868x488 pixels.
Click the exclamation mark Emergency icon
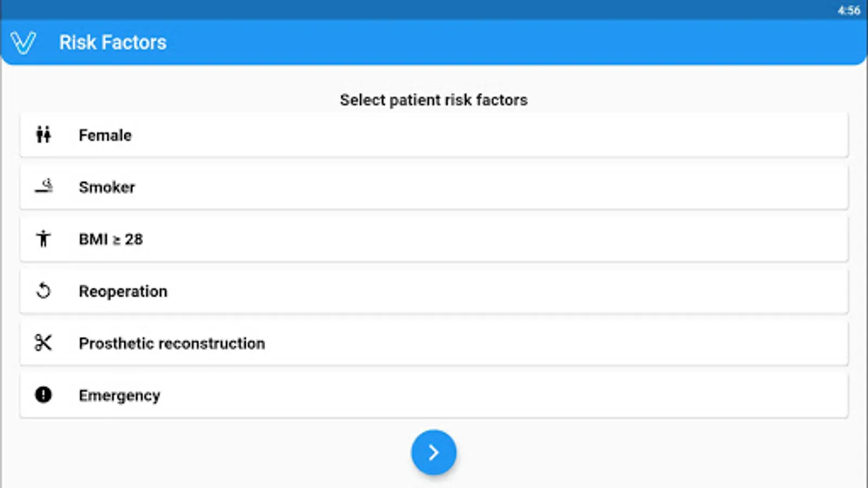(43, 395)
